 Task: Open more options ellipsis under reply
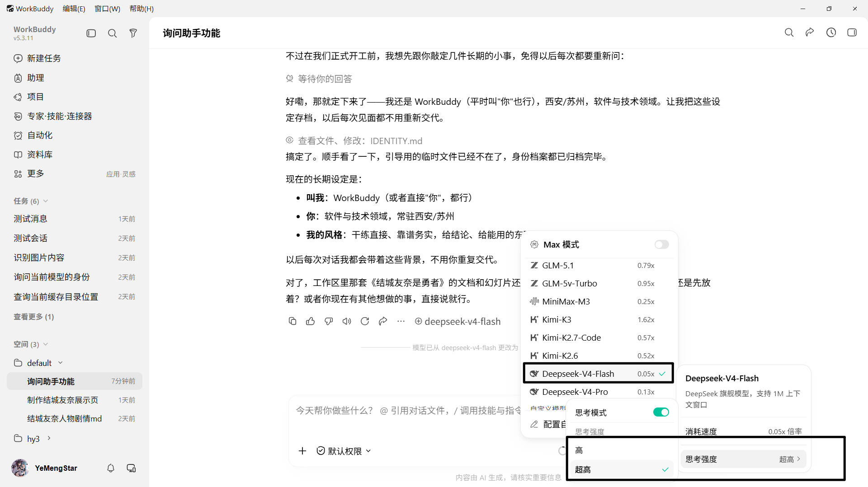[x=401, y=321]
